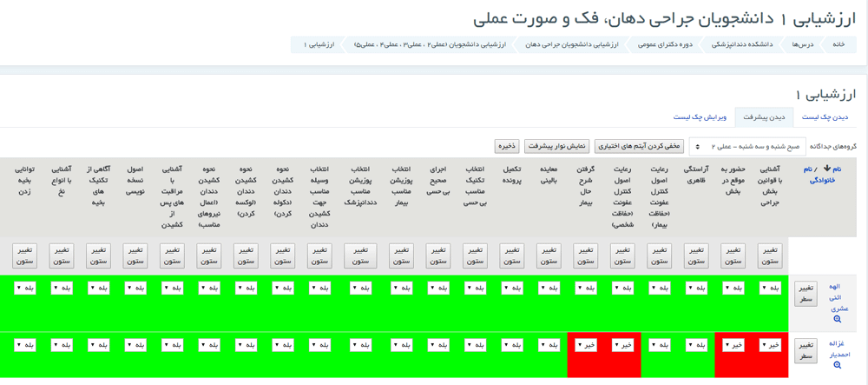Image resolution: width=868 pixels, height=385 pixels.
Task: Open الهه's dropdown for آشنایی با قوانین بخش جراحی
Action: (x=770, y=288)
